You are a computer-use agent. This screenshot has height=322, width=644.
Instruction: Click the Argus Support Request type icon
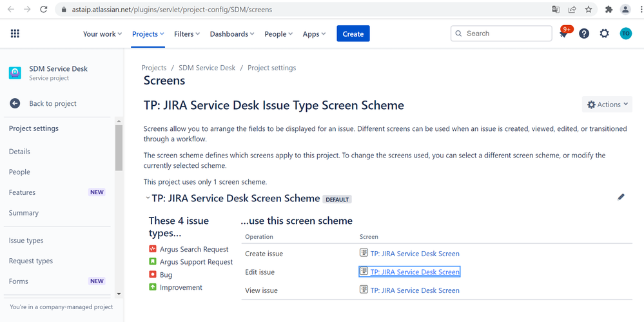[x=152, y=261]
